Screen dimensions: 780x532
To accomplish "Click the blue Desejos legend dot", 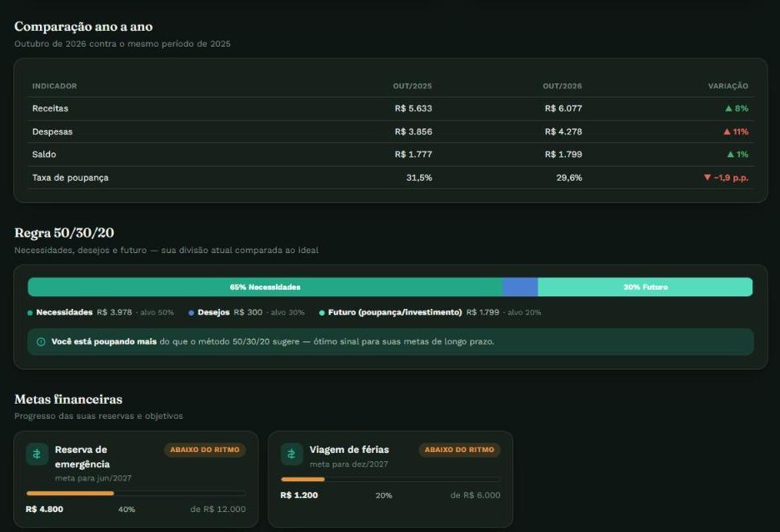I will click(191, 313).
